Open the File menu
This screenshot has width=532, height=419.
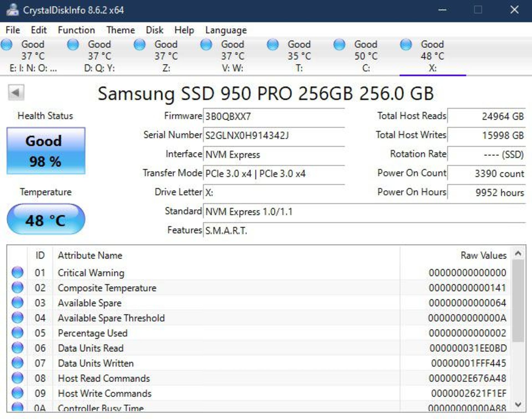(13, 30)
